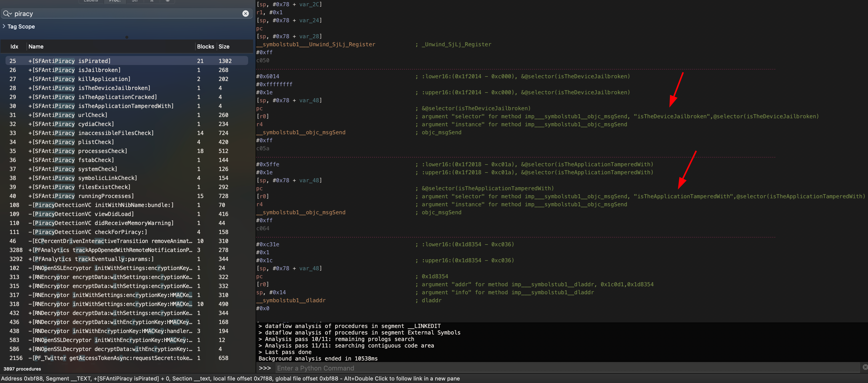This screenshot has height=383, width=868.
Task: Open the search options magnifier dropdown
Action: pyautogui.click(x=8, y=13)
